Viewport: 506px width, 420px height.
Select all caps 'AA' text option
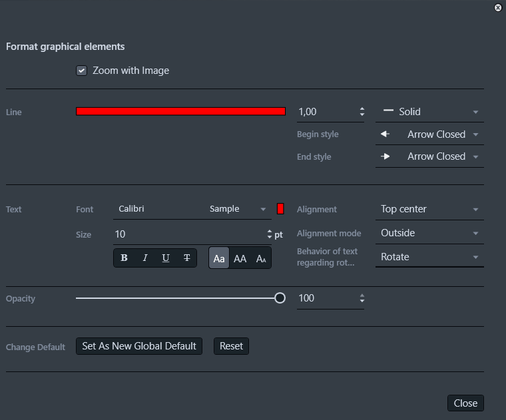point(240,258)
